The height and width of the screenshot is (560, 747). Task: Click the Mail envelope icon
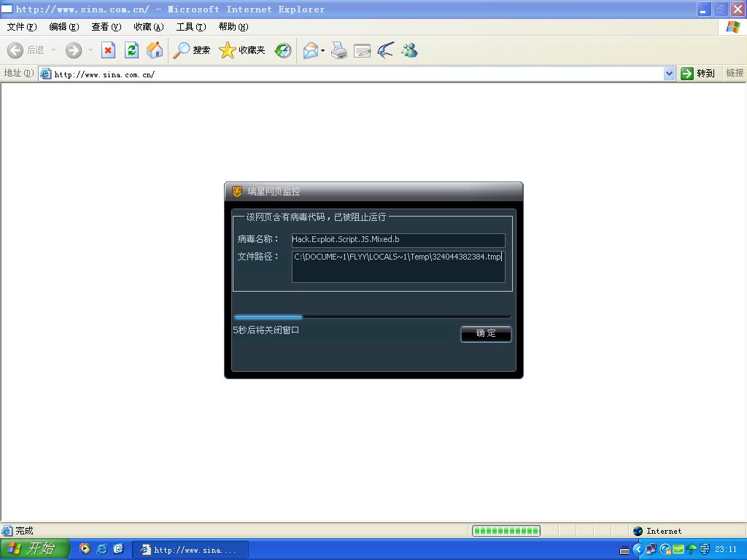pyautogui.click(x=311, y=50)
